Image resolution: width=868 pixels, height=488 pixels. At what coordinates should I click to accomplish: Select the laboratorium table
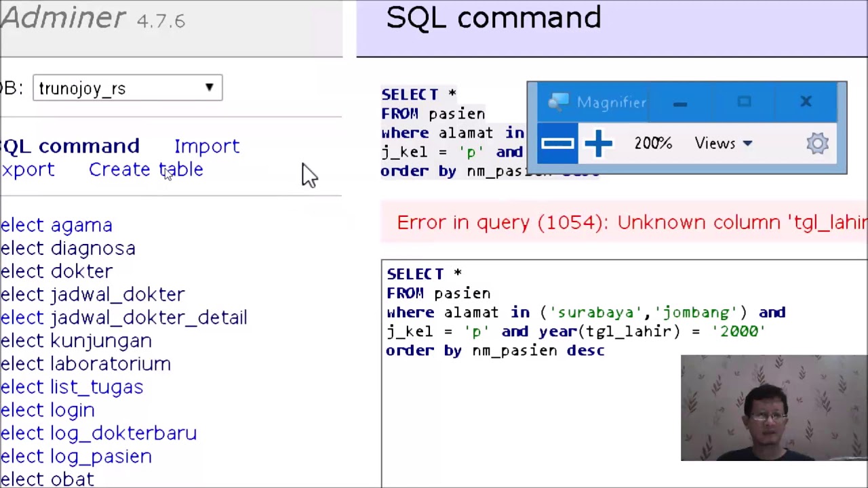coord(111,364)
